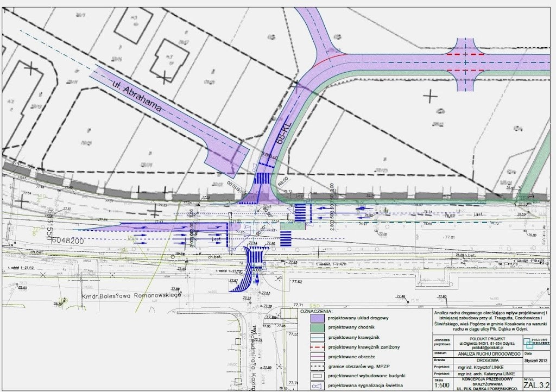
Task: Click the Kmdr. Bolesława Romanowskiego street label
Action: pos(131,296)
